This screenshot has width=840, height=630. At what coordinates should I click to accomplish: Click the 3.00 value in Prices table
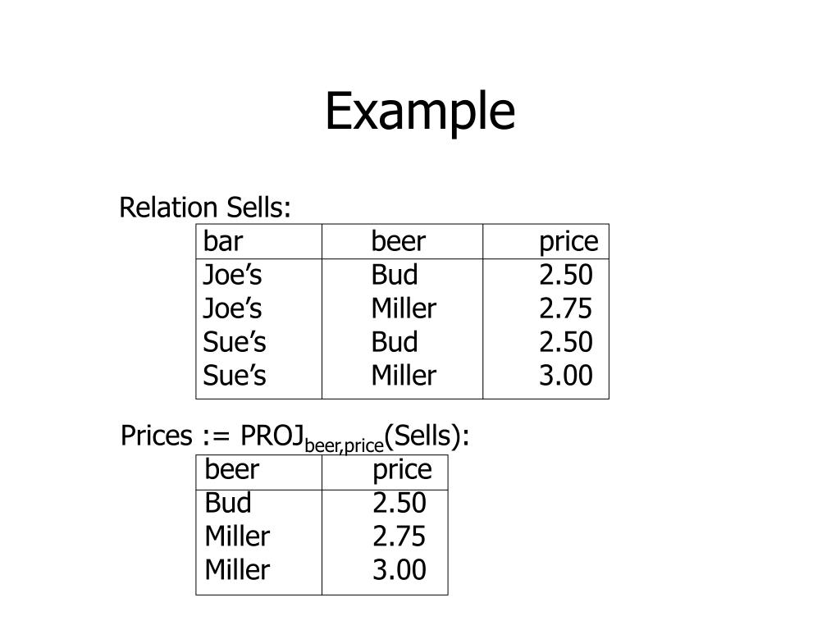point(399,570)
